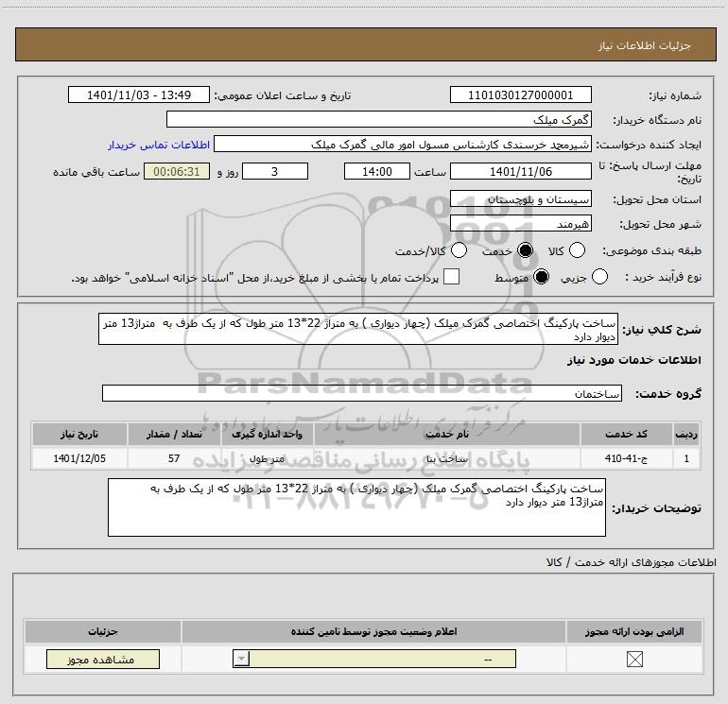
Task: Select the کالا radio button
Action: pyautogui.click(x=577, y=250)
